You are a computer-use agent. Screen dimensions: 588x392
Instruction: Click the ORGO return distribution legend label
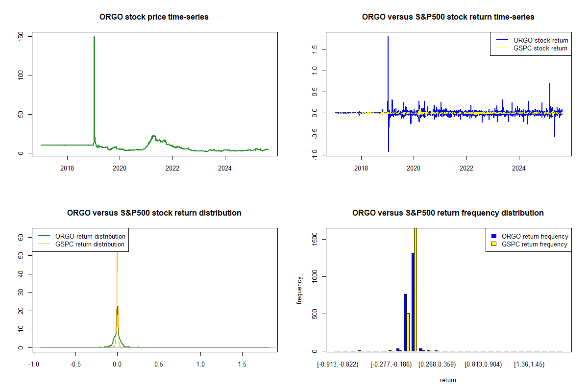[x=90, y=236]
